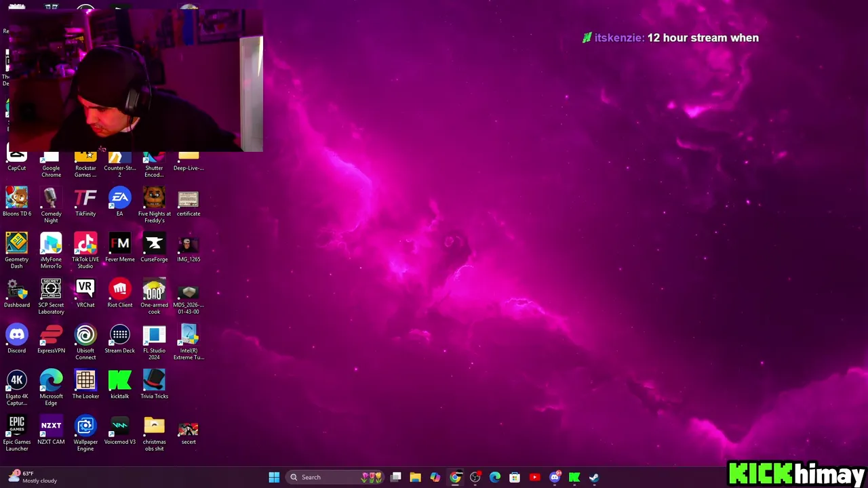
Task: Open the Windows Start menu
Action: click(274, 477)
